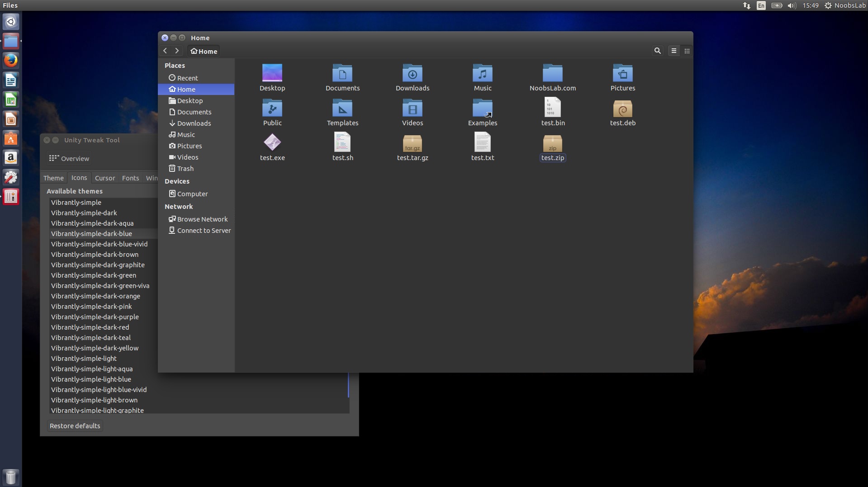Switch Files to list view
Viewport: 868px width, 487px height.
point(674,51)
